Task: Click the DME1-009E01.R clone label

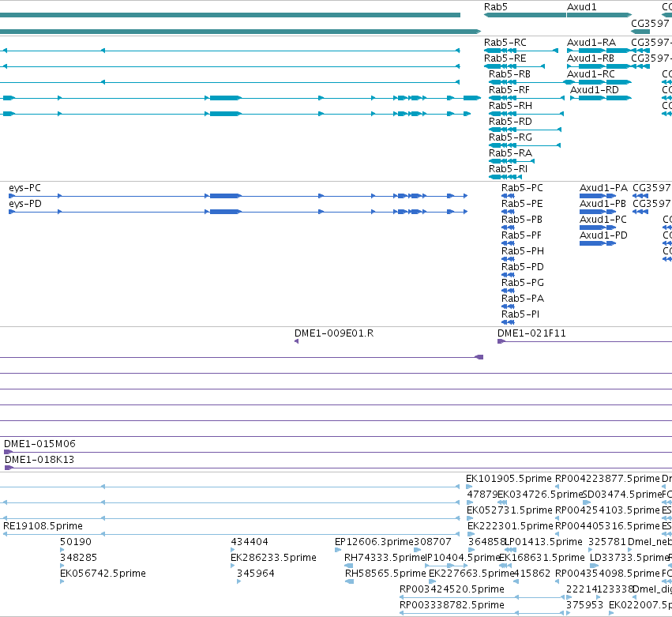Action: tap(334, 333)
